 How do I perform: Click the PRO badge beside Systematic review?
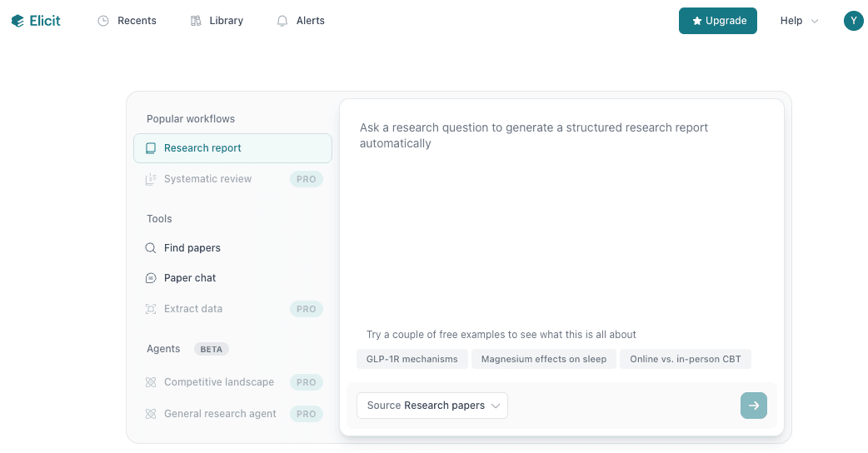coord(306,179)
